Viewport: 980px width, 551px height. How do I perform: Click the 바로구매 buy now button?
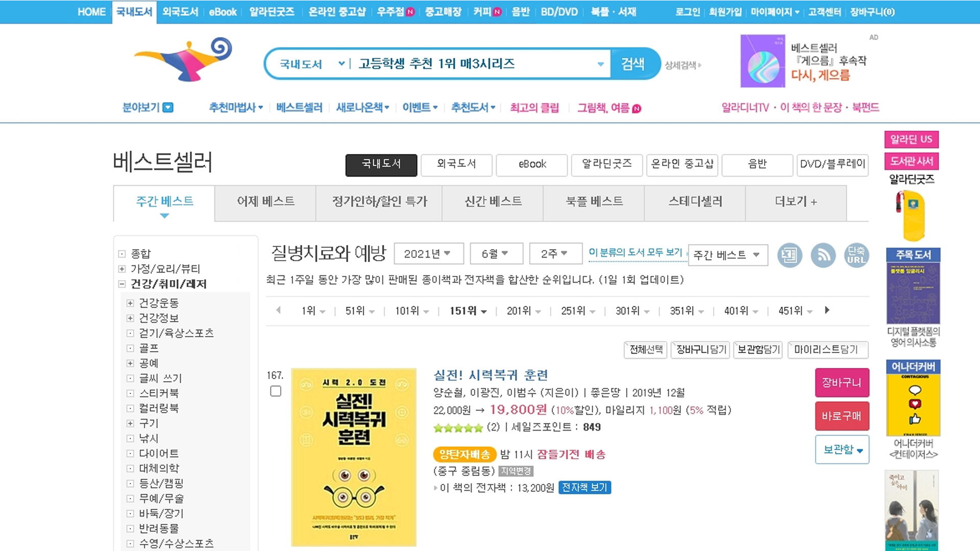tap(842, 416)
